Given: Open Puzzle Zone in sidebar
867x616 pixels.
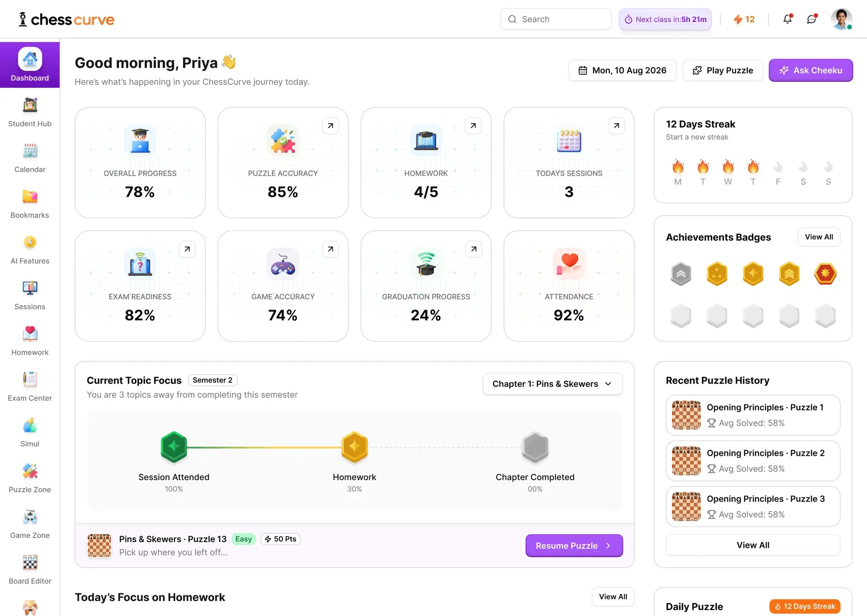Looking at the screenshot, I should 30,478.
